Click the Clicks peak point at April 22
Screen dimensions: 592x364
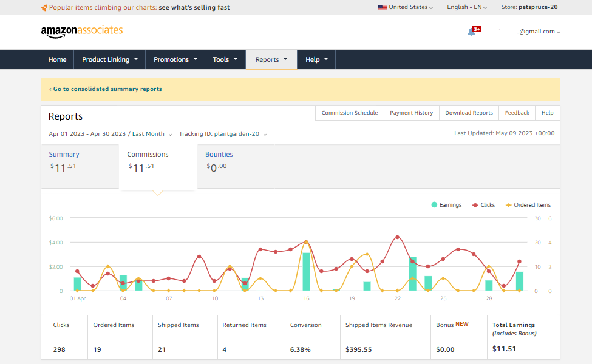(397, 237)
